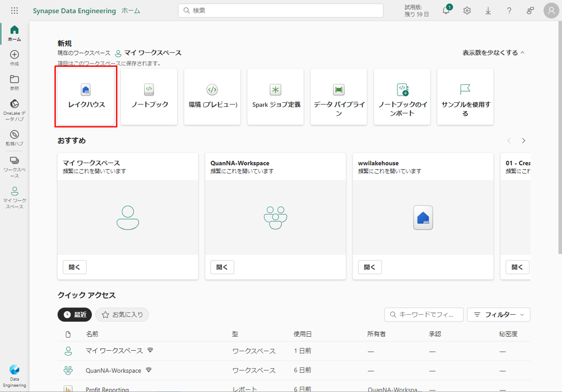The height and width of the screenshot is (392, 562).
Task: Click 秘密度 column header
Action: pyautogui.click(x=508, y=334)
